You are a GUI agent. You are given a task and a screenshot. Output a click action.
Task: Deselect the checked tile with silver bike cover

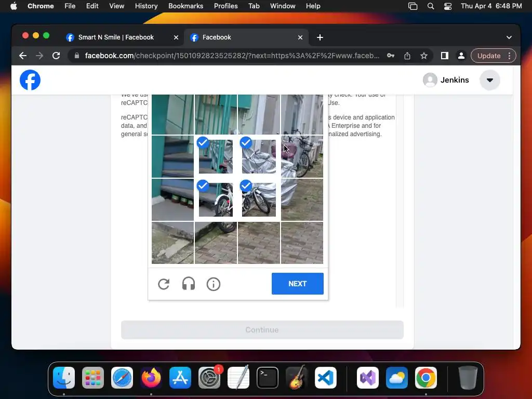coord(259,156)
